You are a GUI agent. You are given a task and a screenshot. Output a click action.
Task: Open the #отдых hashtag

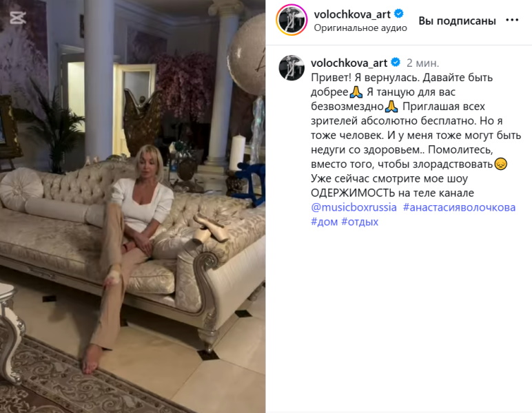pyautogui.click(x=360, y=222)
